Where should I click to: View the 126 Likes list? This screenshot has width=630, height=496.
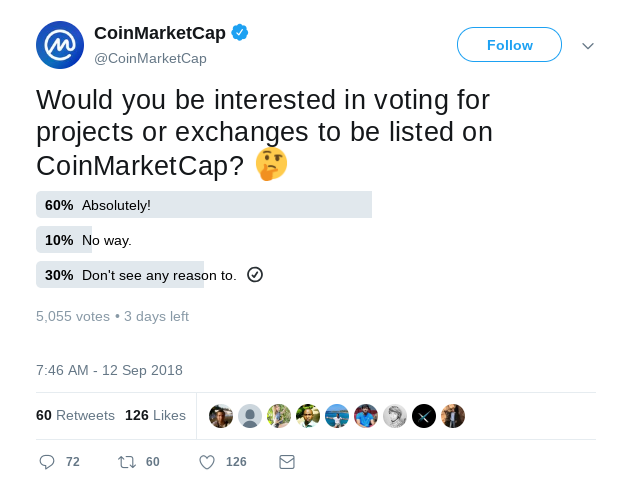click(155, 415)
